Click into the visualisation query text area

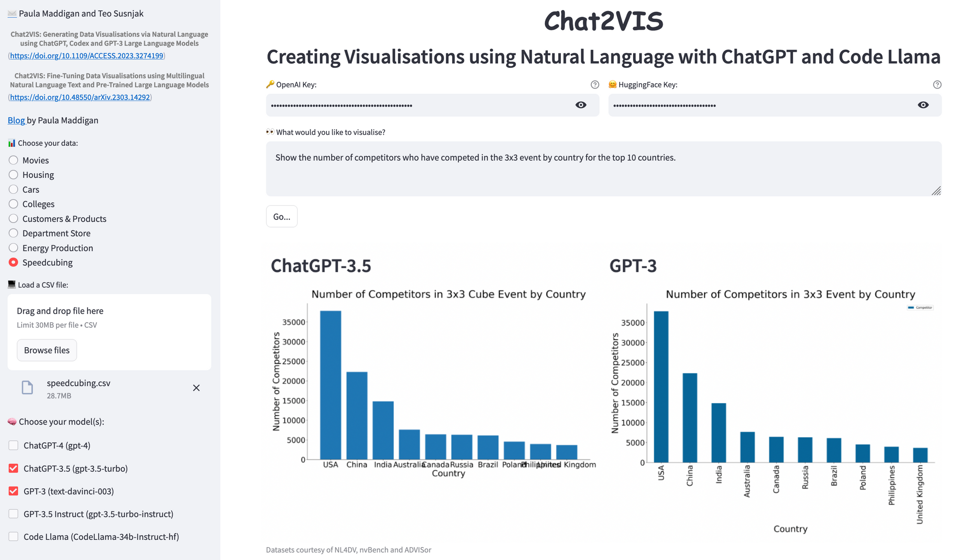click(603, 168)
